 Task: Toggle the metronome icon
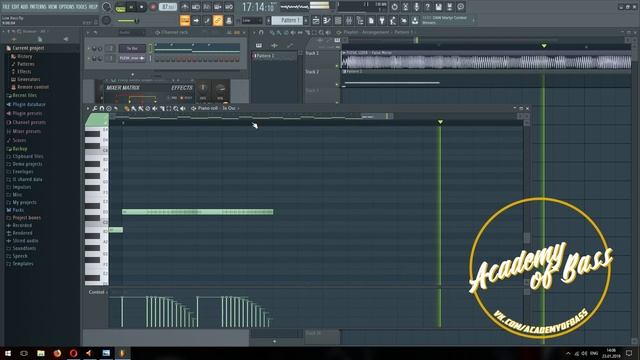click(185, 7)
